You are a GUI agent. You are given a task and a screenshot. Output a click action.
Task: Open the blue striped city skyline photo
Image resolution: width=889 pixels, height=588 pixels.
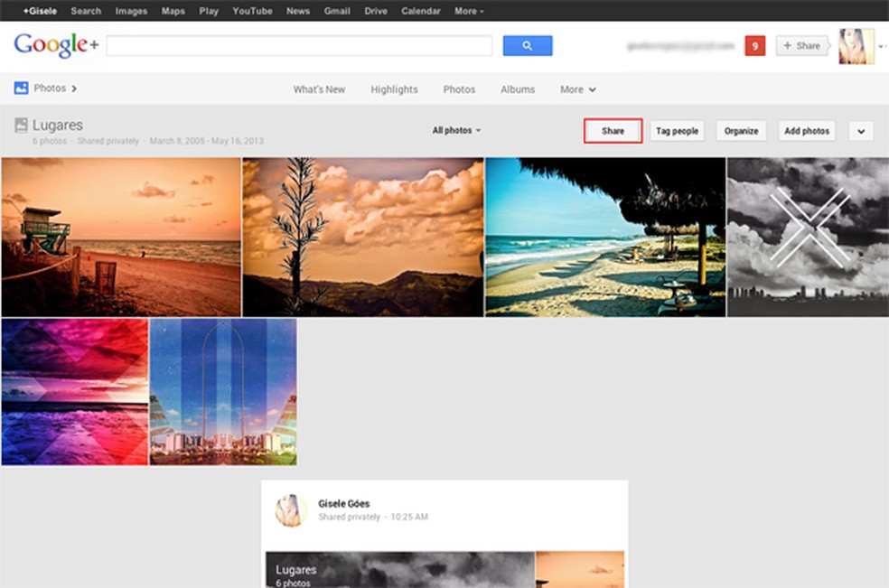tap(223, 392)
